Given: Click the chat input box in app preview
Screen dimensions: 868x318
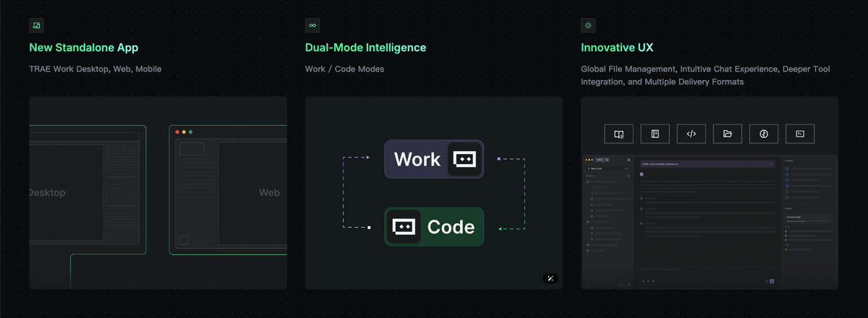Looking at the screenshot, I should 707,275.
